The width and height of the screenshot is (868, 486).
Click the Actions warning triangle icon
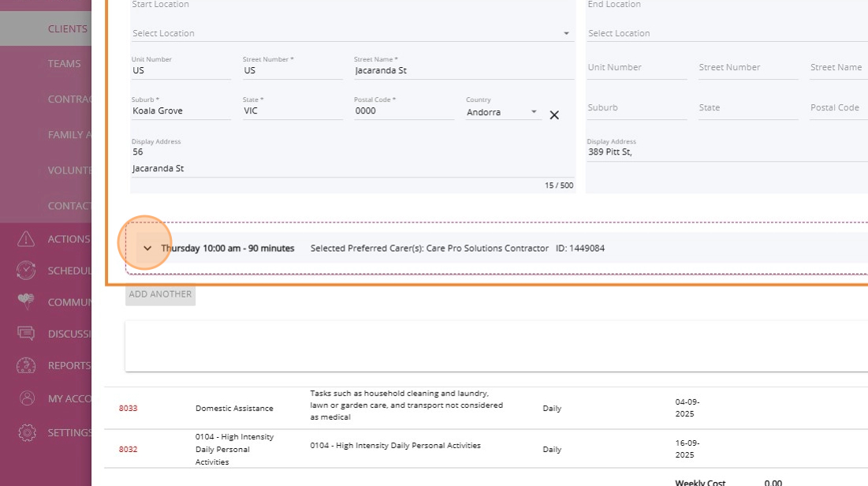tap(26, 239)
